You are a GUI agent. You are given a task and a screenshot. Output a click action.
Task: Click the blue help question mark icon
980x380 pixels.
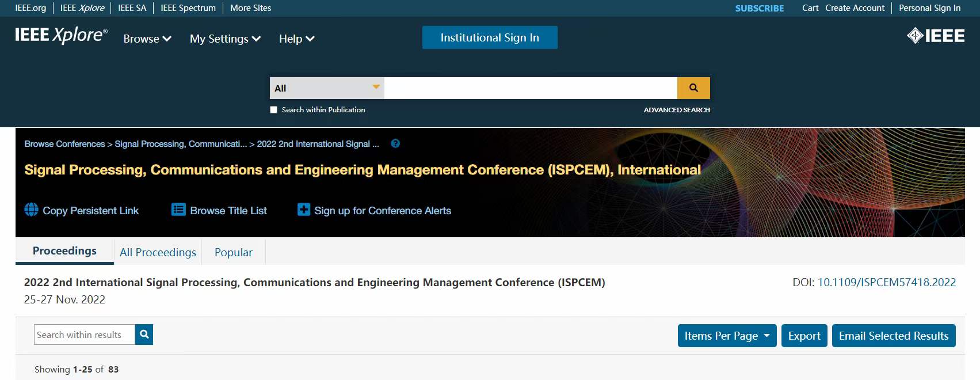click(x=395, y=144)
